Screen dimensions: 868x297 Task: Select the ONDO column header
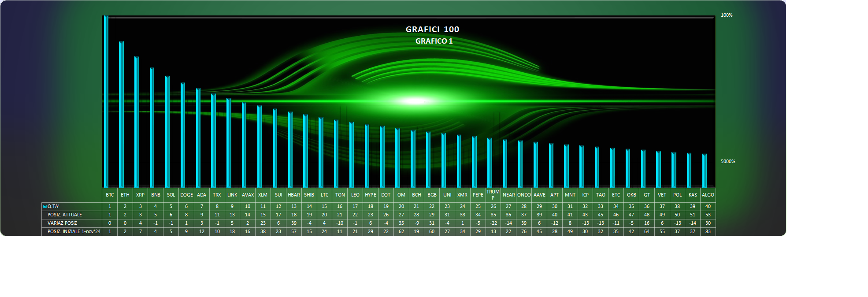[524, 195]
